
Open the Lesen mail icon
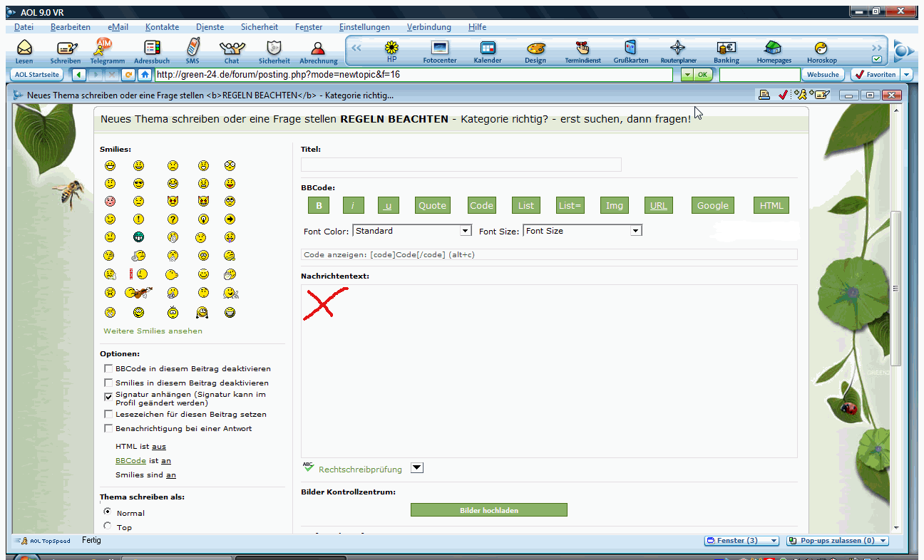(x=24, y=51)
